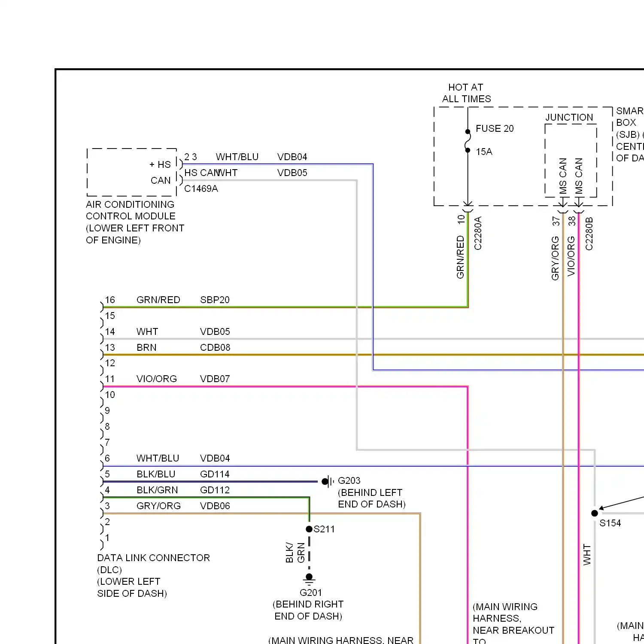644x644 pixels.
Task: Select the S154 splice dot
Action: click(595, 513)
